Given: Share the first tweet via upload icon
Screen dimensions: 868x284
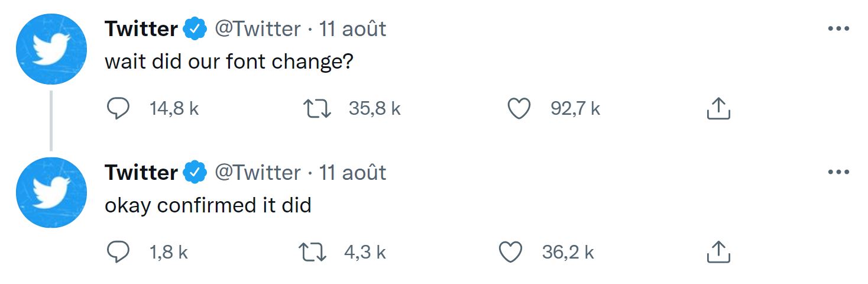Looking at the screenshot, I should tap(718, 109).
